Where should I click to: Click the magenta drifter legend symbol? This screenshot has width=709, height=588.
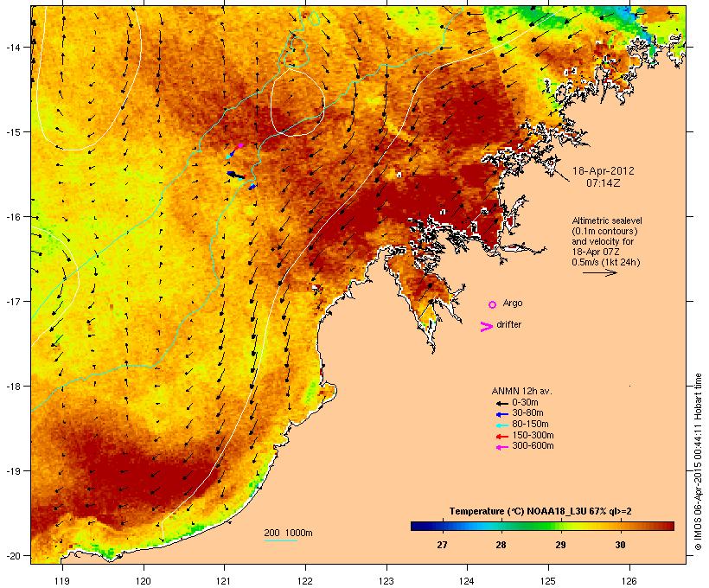(x=487, y=327)
